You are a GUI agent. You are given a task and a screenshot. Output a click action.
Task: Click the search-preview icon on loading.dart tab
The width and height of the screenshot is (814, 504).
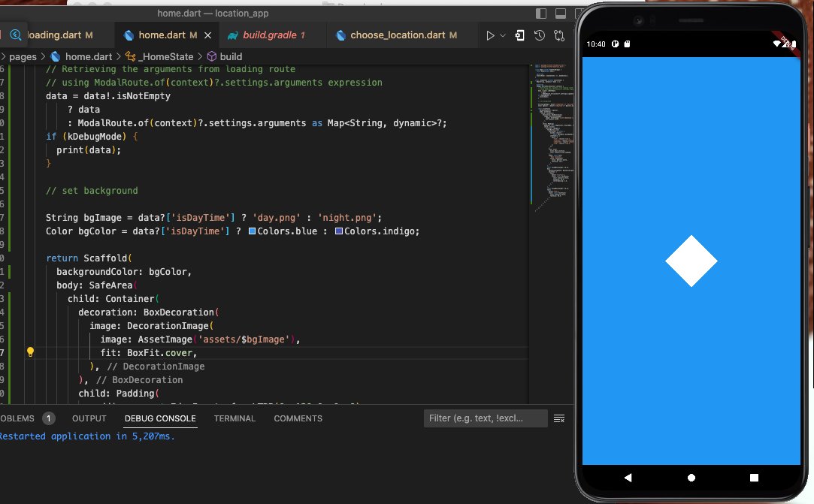tap(16, 35)
